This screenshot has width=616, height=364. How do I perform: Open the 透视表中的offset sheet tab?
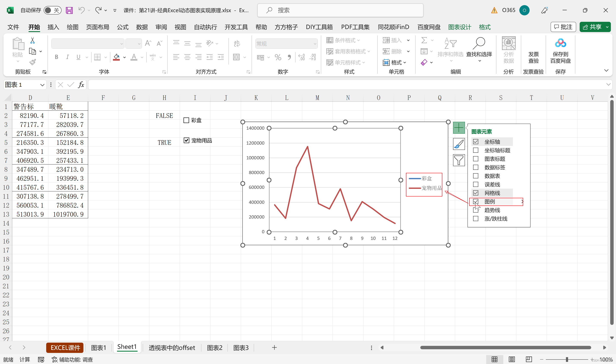click(172, 348)
